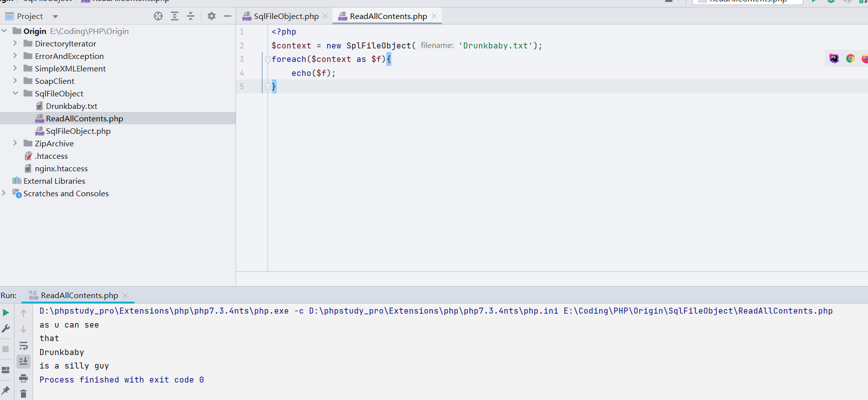Expand the DirectoryIterator folder
This screenshot has width=868, height=400.
point(15,43)
